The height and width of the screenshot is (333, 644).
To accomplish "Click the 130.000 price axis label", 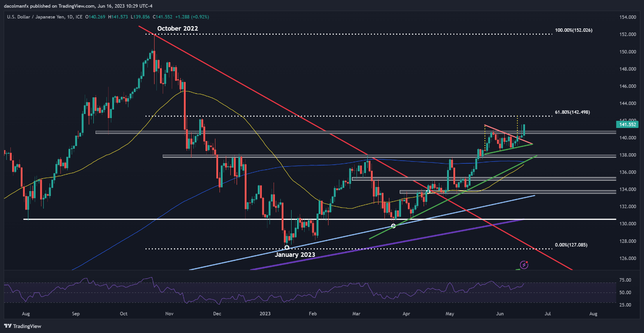I will (627, 224).
